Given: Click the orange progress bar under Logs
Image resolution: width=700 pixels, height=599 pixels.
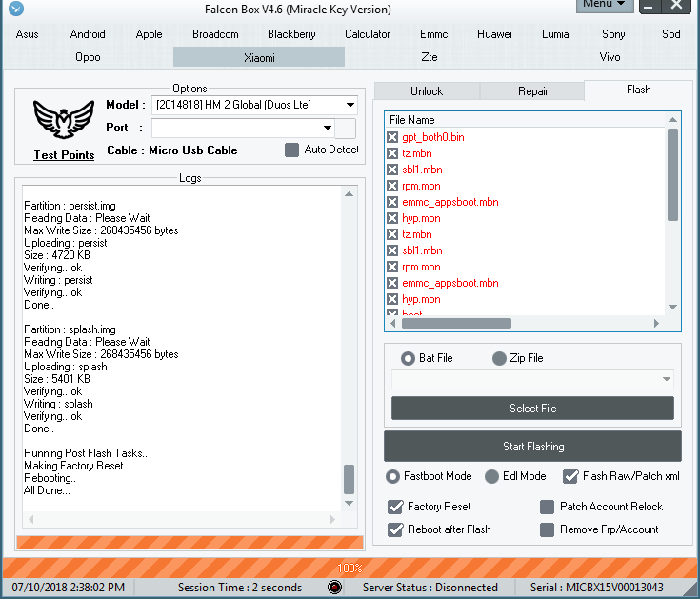Looking at the screenshot, I should pyautogui.click(x=190, y=542).
